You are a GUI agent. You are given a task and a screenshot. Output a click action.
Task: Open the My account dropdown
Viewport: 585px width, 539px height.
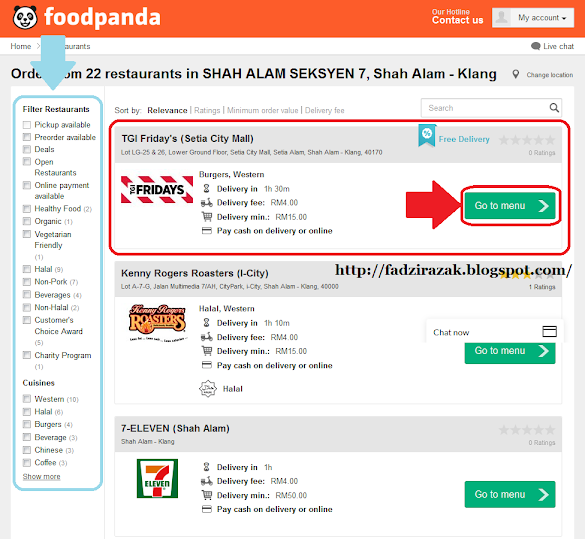(x=533, y=18)
